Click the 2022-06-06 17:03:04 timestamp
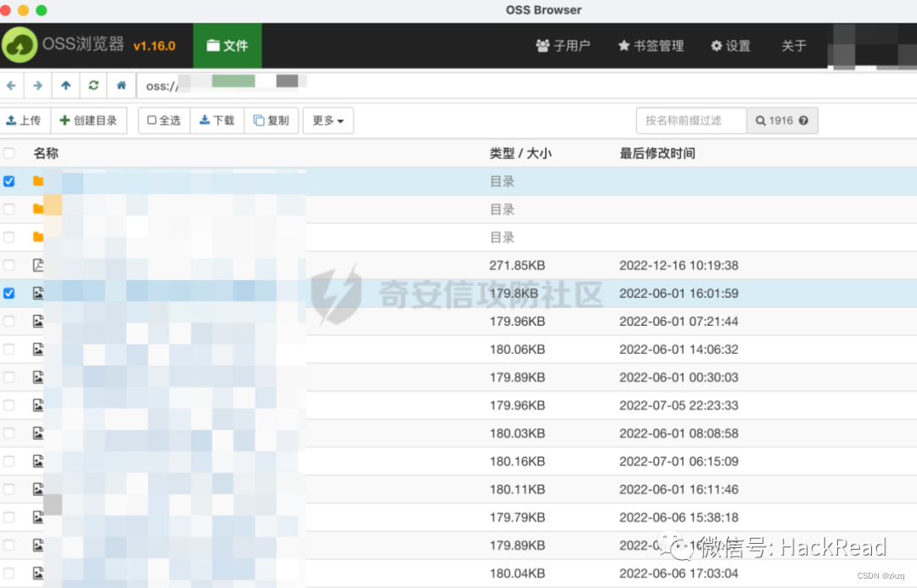Screen dimensions: 917x588 tap(679, 574)
